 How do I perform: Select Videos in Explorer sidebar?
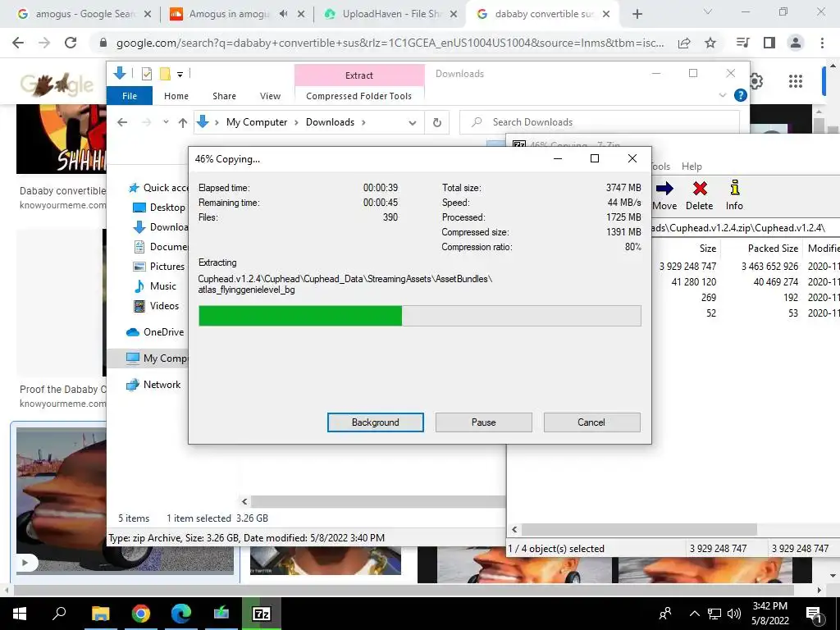[156, 306]
